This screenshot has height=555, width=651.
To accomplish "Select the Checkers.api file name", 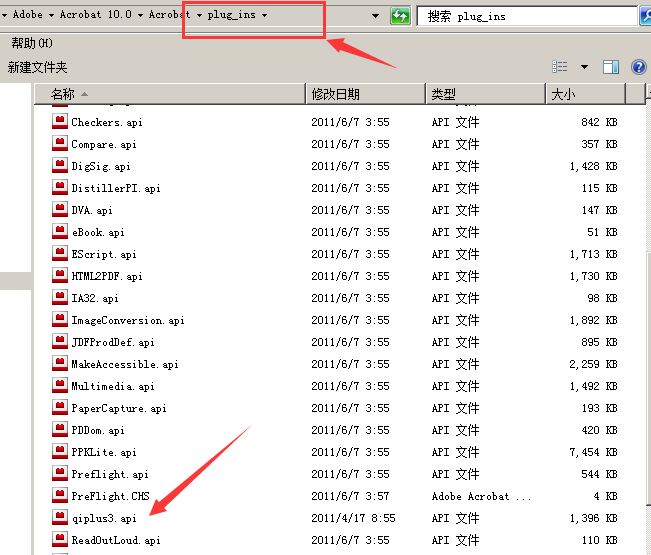I will 107,122.
